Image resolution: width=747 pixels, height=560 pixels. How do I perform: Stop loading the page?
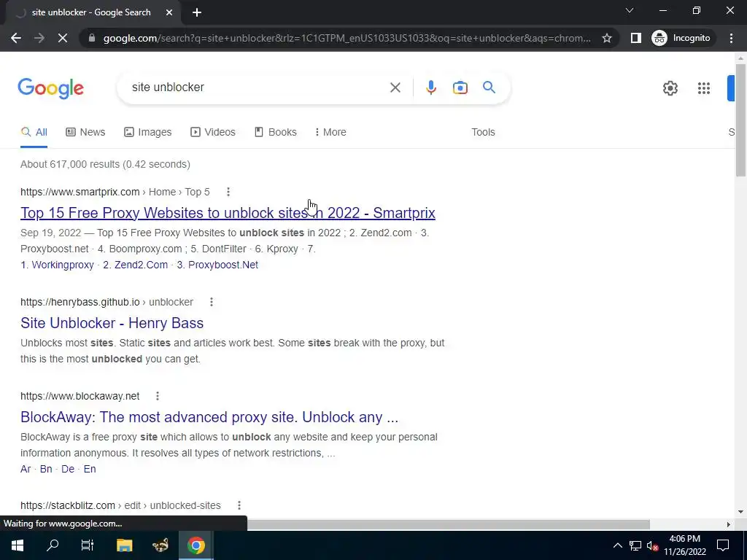[63, 38]
